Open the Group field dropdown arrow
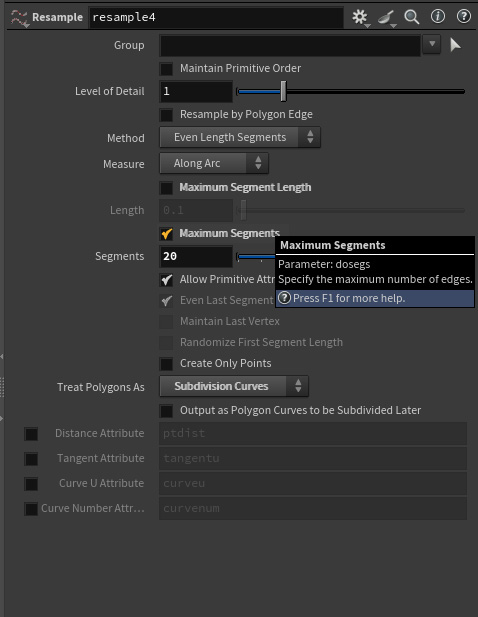The width and height of the screenshot is (478, 617). (432, 44)
